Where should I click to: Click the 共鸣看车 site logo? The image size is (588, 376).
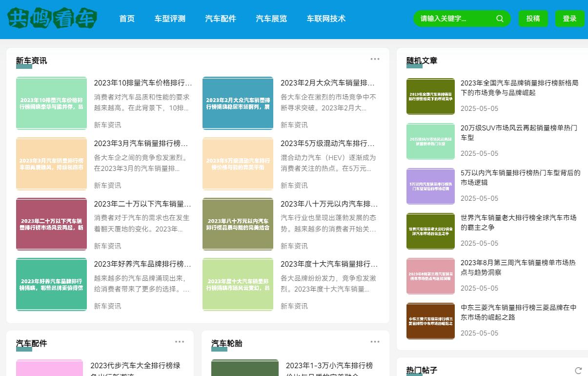(52, 19)
